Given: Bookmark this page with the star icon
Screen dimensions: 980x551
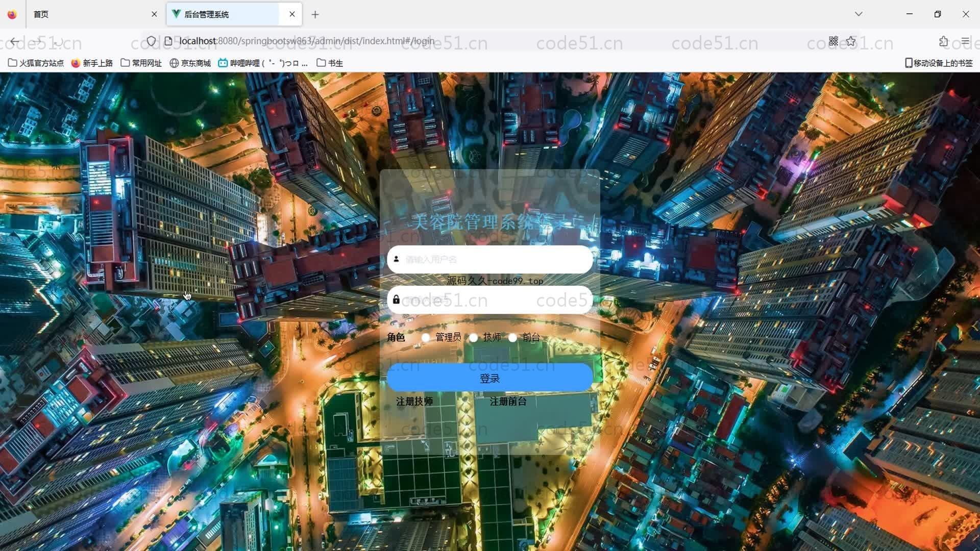Looking at the screenshot, I should 851,41.
